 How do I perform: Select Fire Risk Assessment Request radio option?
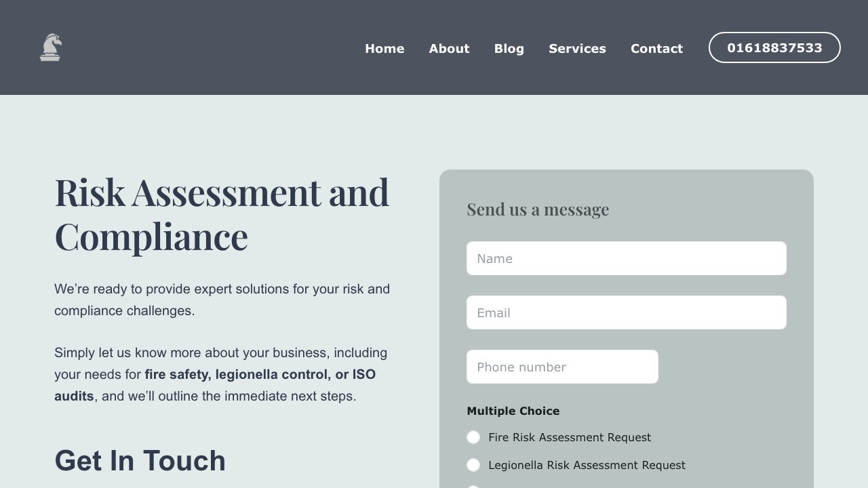click(473, 437)
